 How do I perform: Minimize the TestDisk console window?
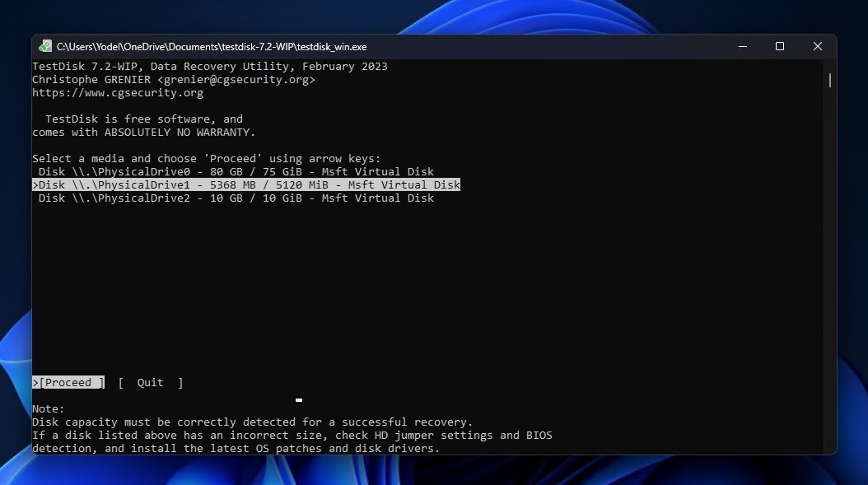pyautogui.click(x=742, y=47)
